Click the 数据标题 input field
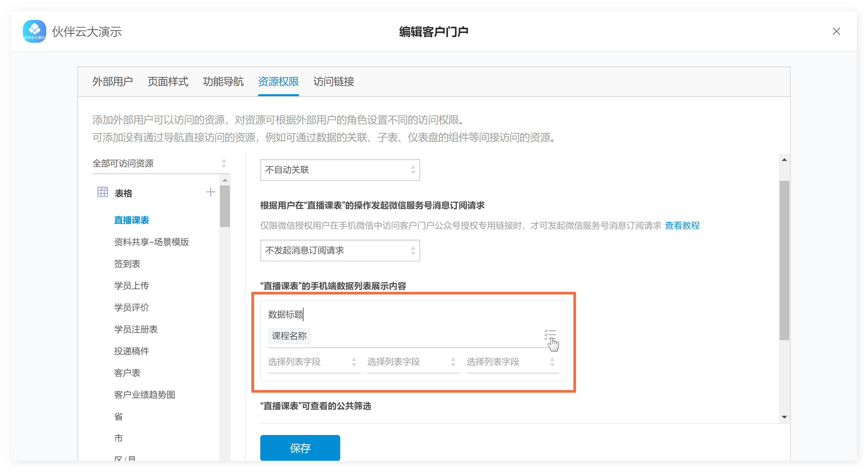868x472 pixels. click(x=414, y=314)
